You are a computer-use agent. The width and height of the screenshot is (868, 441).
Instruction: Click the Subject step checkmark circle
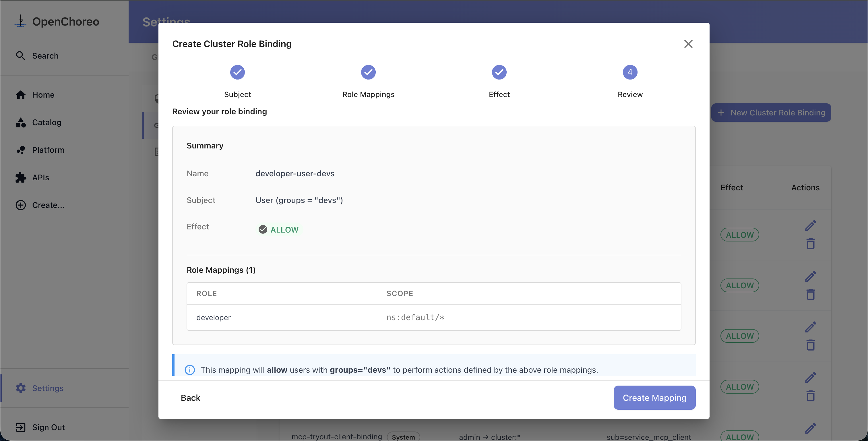coord(237,72)
